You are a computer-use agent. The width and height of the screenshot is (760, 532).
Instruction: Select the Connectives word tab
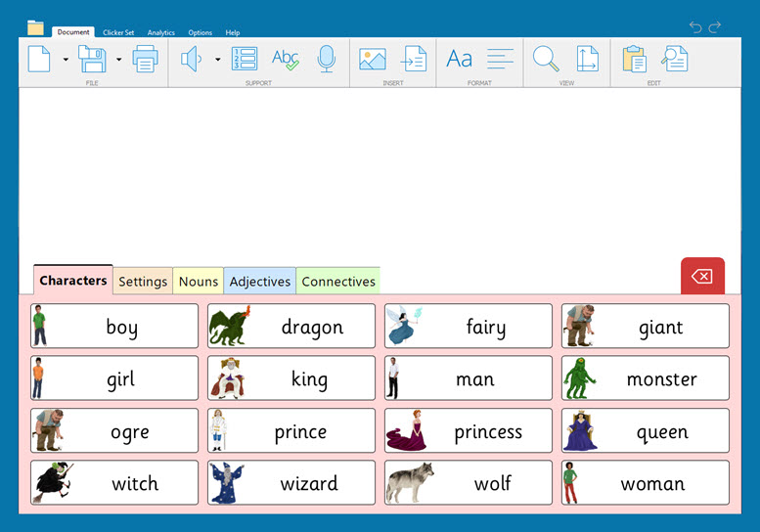point(338,282)
